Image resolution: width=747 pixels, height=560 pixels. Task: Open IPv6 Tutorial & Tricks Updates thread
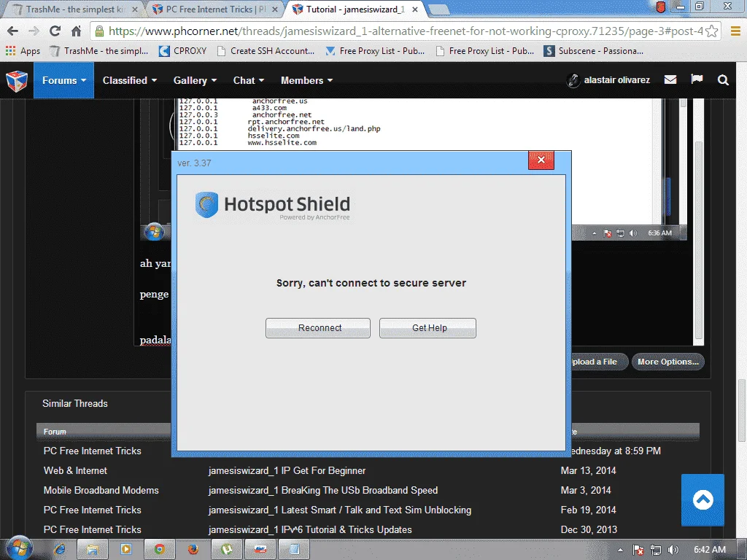310,529
